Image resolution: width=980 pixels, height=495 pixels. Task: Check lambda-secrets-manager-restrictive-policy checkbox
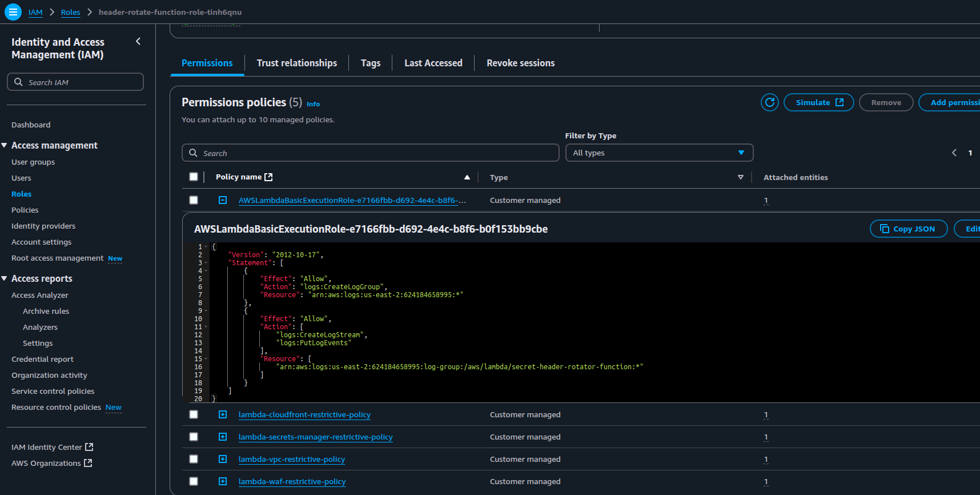194,437
